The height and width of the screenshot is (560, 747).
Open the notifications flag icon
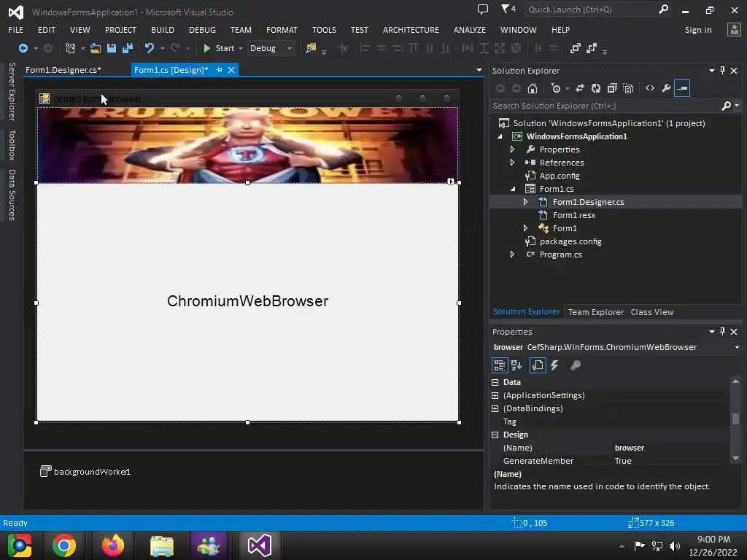click(508, 9)
